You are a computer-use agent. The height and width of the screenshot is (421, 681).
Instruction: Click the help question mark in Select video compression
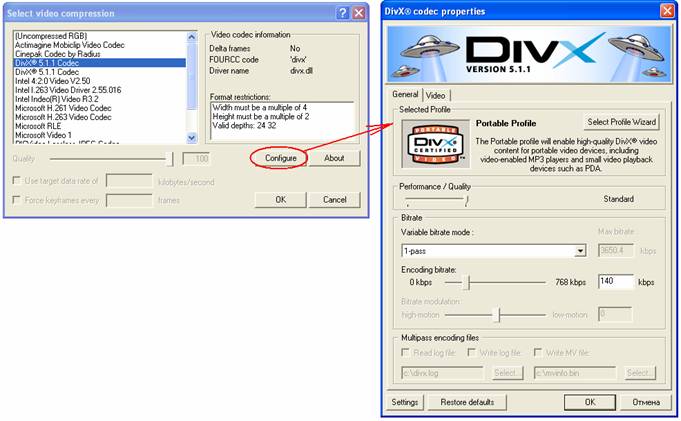tap(343, 13)
